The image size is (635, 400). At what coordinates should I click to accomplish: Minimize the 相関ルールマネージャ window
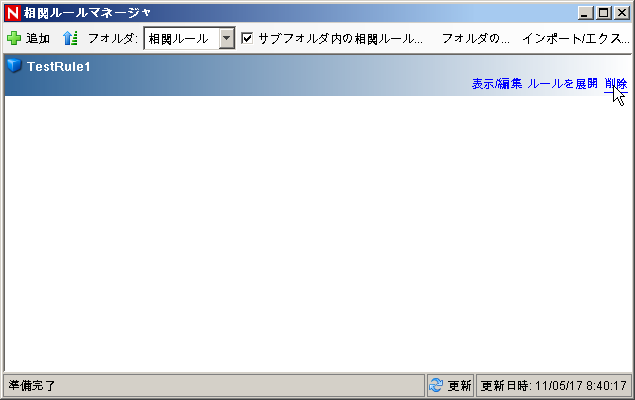coord(587,13)
